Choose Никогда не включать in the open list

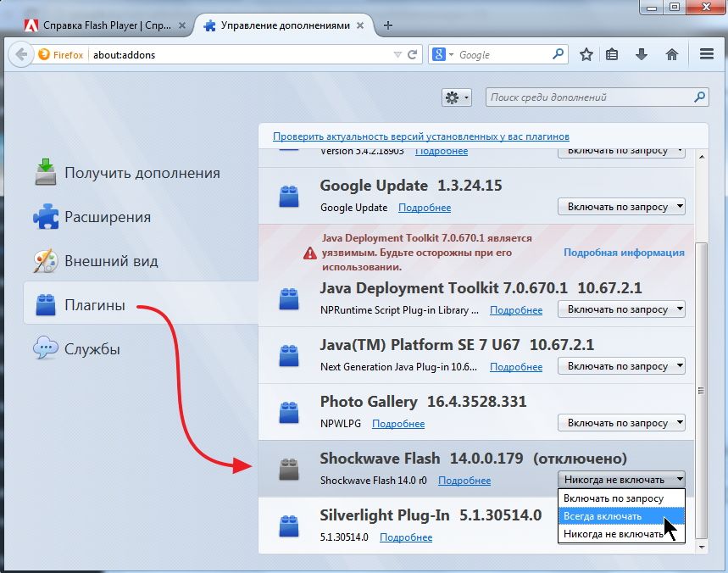[621, 534]
